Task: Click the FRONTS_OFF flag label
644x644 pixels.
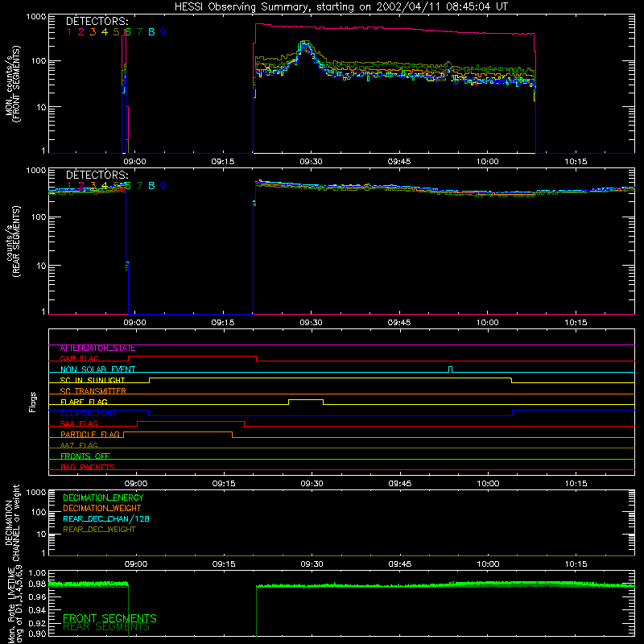Action: click(x=85, y=456)
